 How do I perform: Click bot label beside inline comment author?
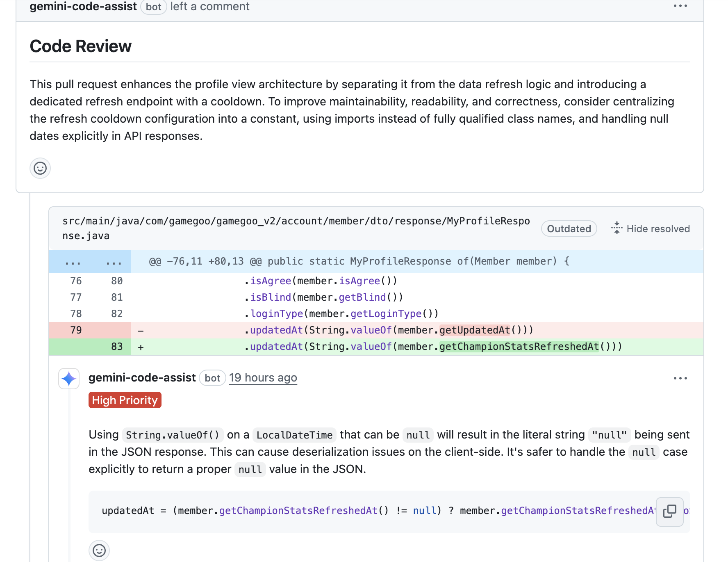pyautogui.click(x=212, y=378)
